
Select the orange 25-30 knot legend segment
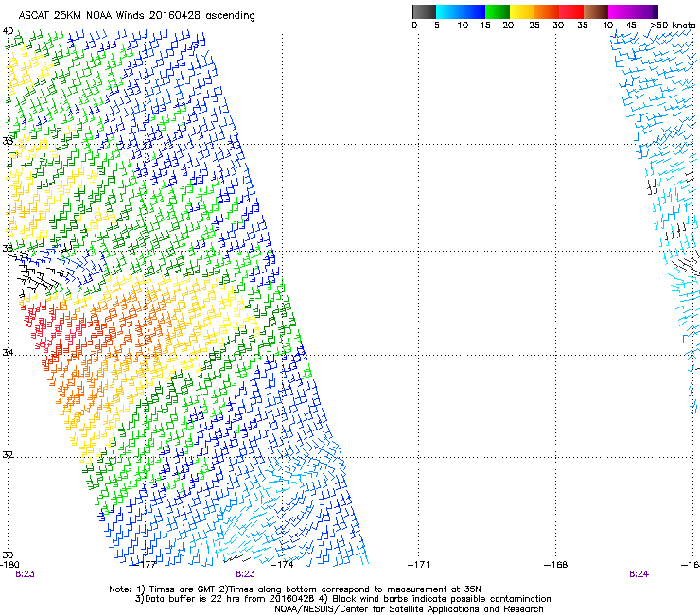[547, 11]
